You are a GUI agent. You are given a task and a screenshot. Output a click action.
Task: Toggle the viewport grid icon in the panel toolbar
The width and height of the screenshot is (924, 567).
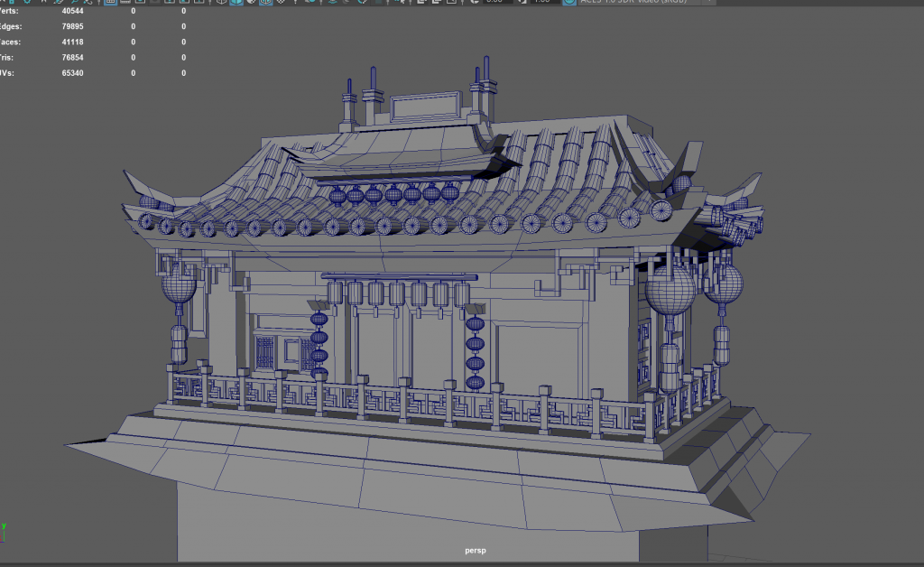pos(110,2)
